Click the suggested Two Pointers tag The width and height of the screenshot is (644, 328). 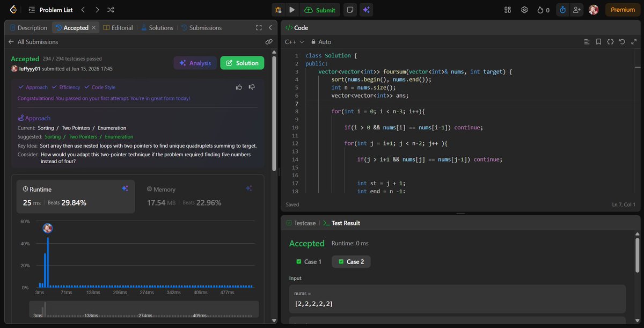coord(83,137)
